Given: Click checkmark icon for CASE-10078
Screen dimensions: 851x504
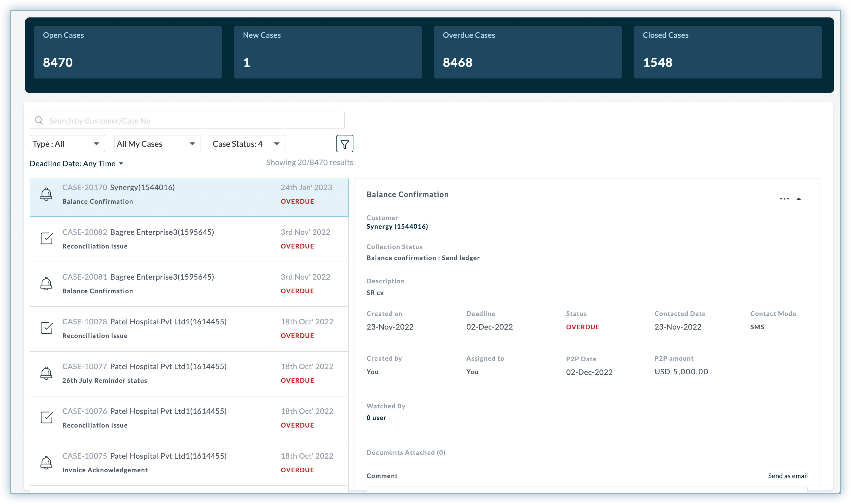Looking at the screenshot, I should (47, 328).
